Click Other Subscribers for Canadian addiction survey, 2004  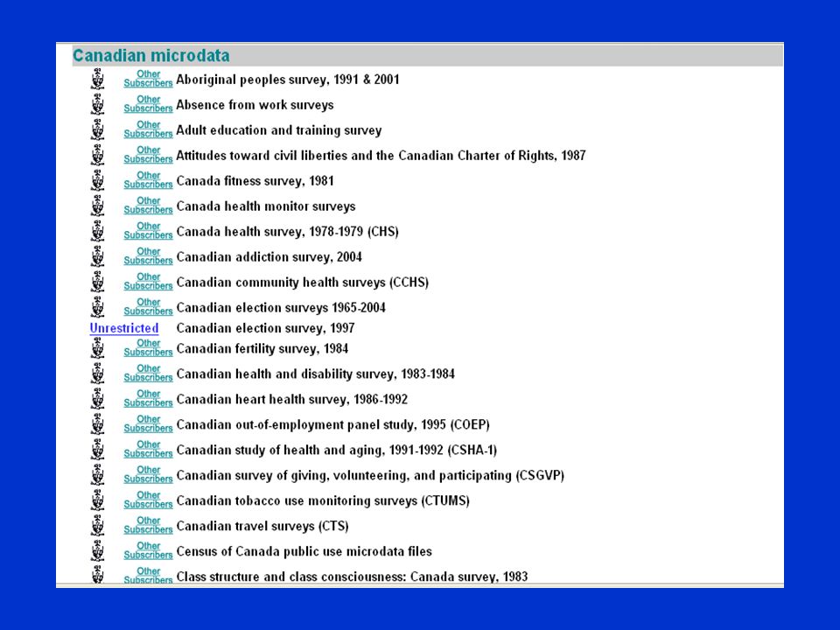[x=149, y=255]
